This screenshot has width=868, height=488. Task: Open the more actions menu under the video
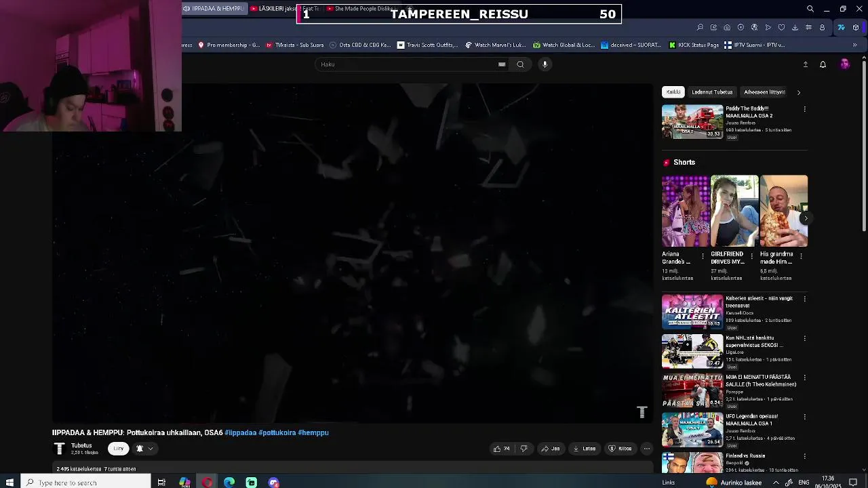pos(646,449)
